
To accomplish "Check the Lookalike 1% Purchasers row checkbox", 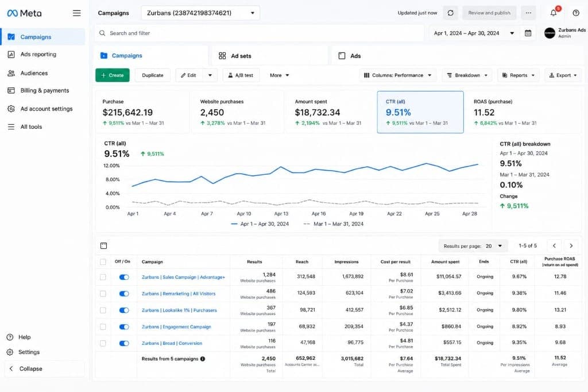I will [103, 310].
